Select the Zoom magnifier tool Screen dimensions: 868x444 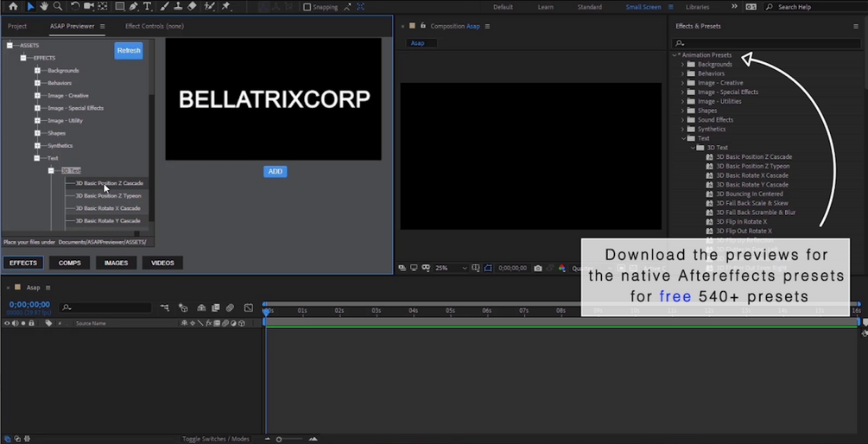58,7
